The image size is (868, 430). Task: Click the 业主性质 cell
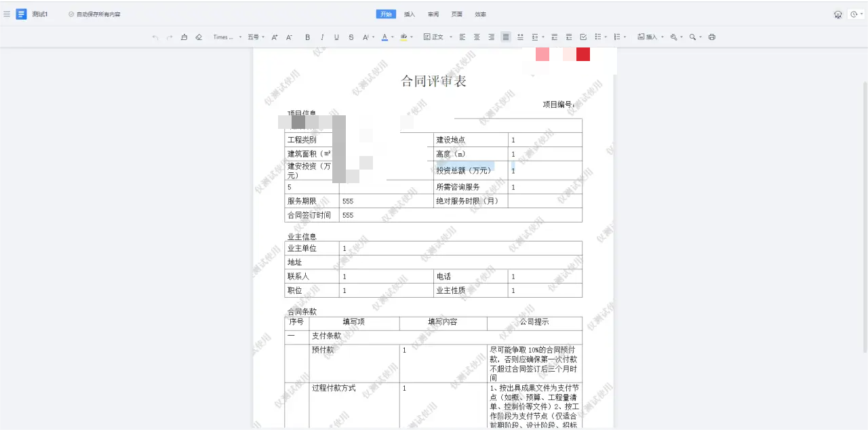tap(471, 290)
